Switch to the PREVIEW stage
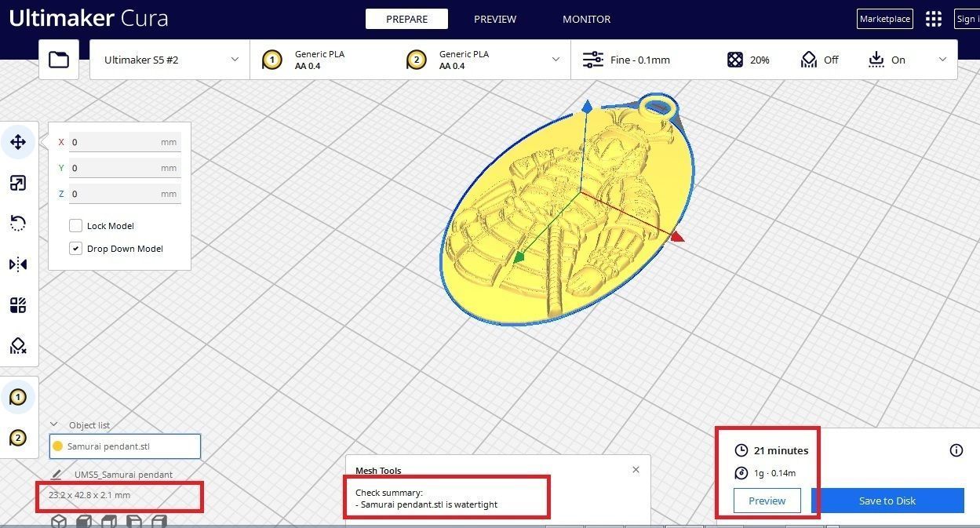Image resolution: width=980 pixels, height=528 pixels. point(495,19)
